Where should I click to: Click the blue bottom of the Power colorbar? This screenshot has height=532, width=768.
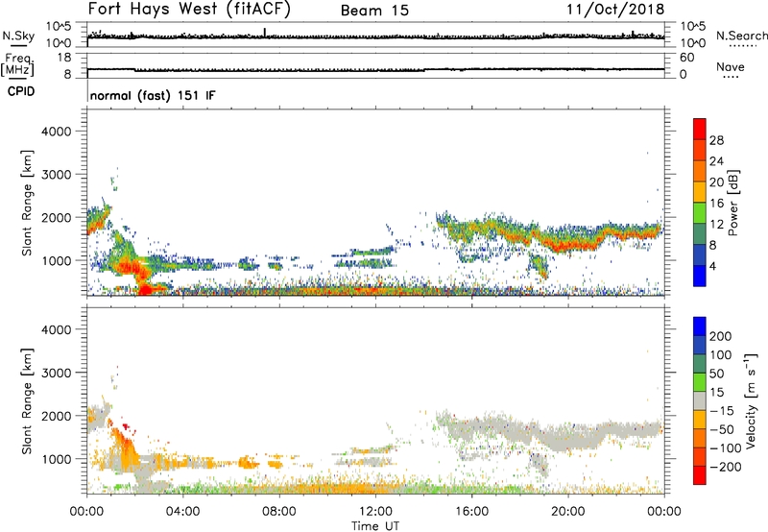(x=700, y=277)
